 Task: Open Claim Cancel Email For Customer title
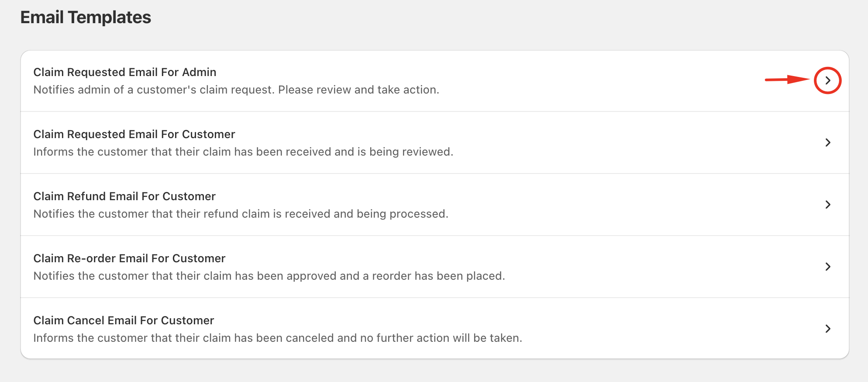coord(124,320)
